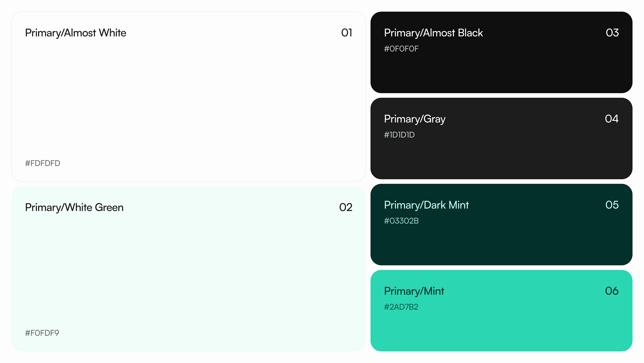Viewport: 644px width, 363px height.
Task: Click the Primary/Mint title text
Action: (414, 291)
